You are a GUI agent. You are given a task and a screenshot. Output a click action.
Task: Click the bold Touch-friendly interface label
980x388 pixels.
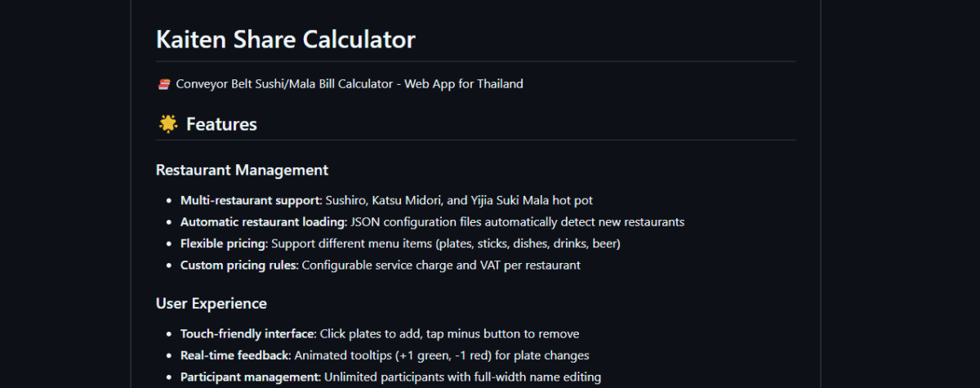tap(248, 334)
